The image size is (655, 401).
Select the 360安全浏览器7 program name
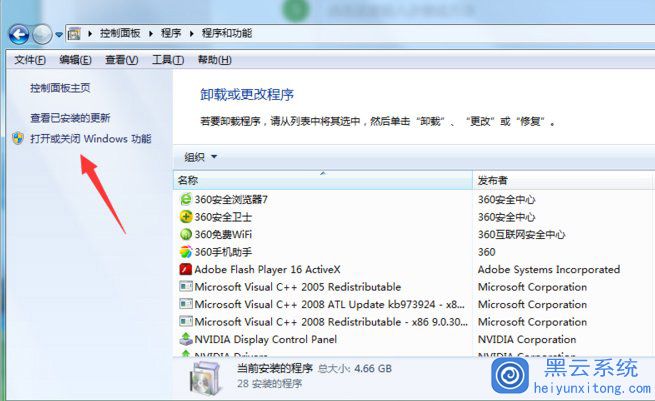(231, 200)
